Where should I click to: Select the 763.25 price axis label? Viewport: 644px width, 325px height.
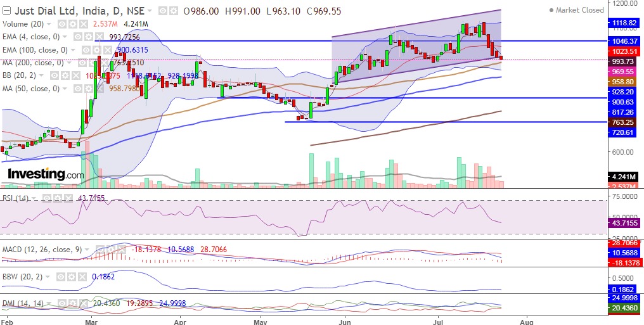pos(622,122)
